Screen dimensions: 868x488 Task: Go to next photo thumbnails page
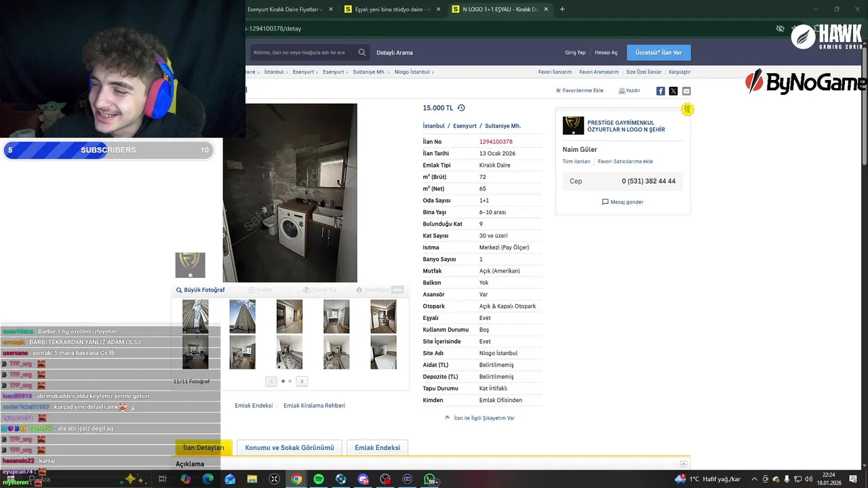click(302, 381)
